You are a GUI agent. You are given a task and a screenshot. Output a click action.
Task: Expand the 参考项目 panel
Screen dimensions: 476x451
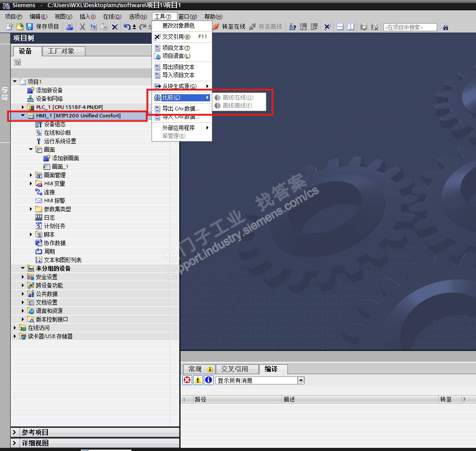pos(14,432)
